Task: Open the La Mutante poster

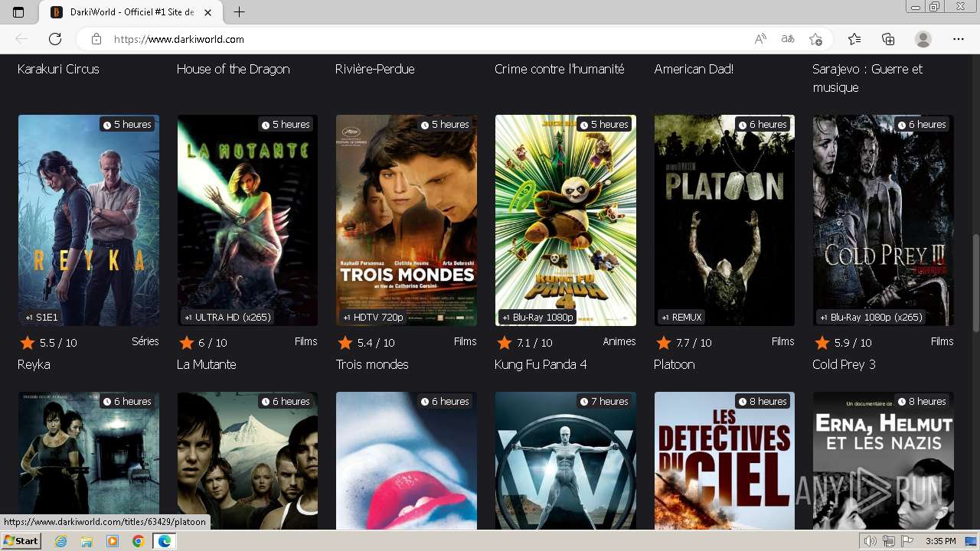Action: tap(247, 220)
